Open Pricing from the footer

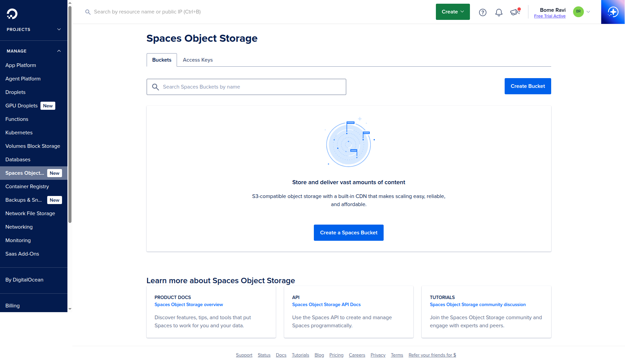click(336, 355)
